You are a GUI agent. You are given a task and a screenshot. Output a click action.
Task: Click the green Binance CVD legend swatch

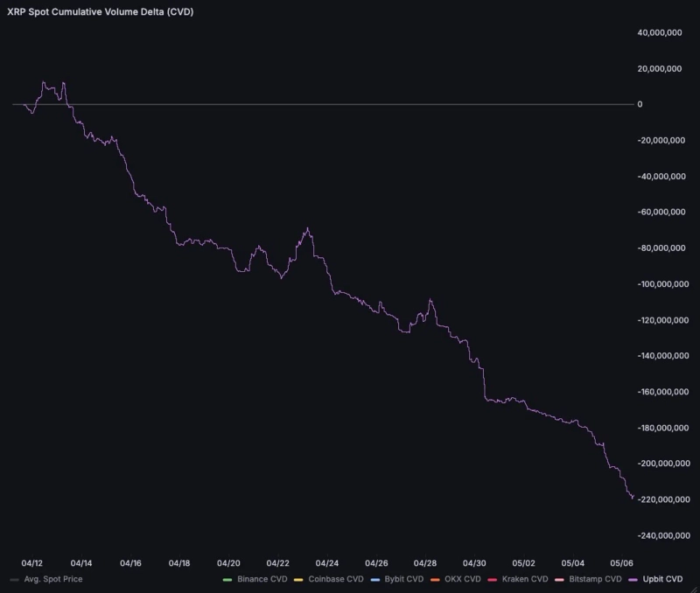pyautogui.click(x=227, y=579)
